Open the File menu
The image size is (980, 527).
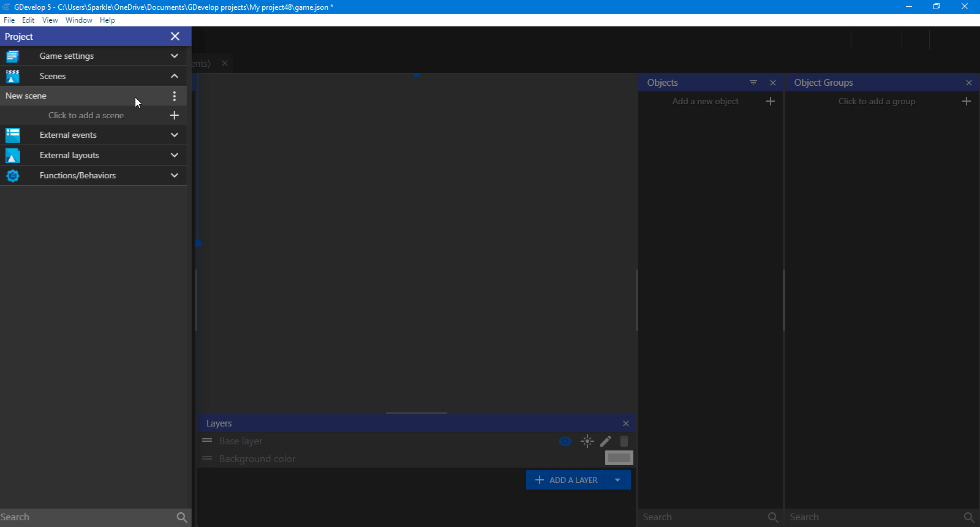click(9, 20)
